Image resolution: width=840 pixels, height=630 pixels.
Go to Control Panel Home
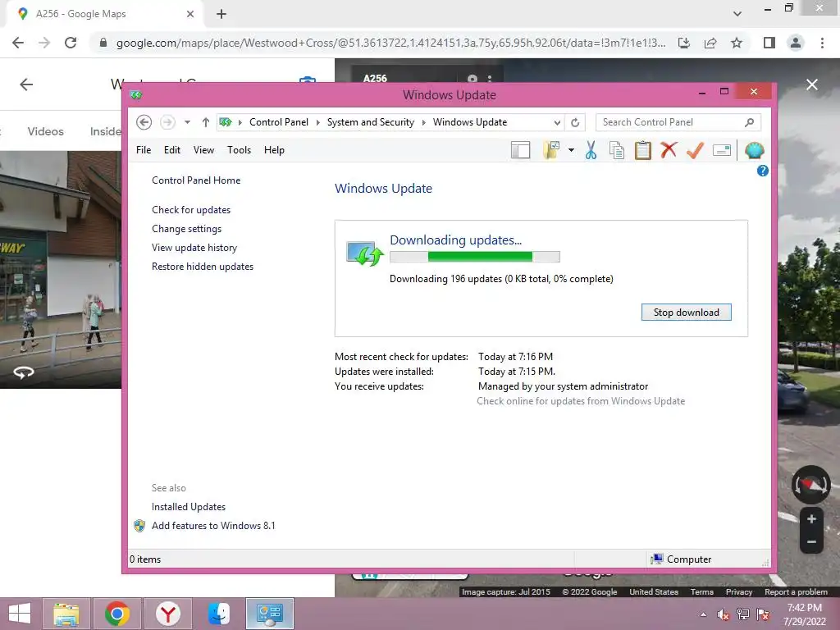pyautogui.click(x=196, y=180)
